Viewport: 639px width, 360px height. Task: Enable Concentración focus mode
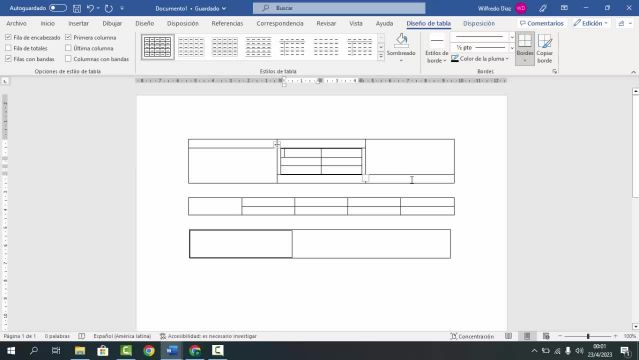click(x=472, y=336)
